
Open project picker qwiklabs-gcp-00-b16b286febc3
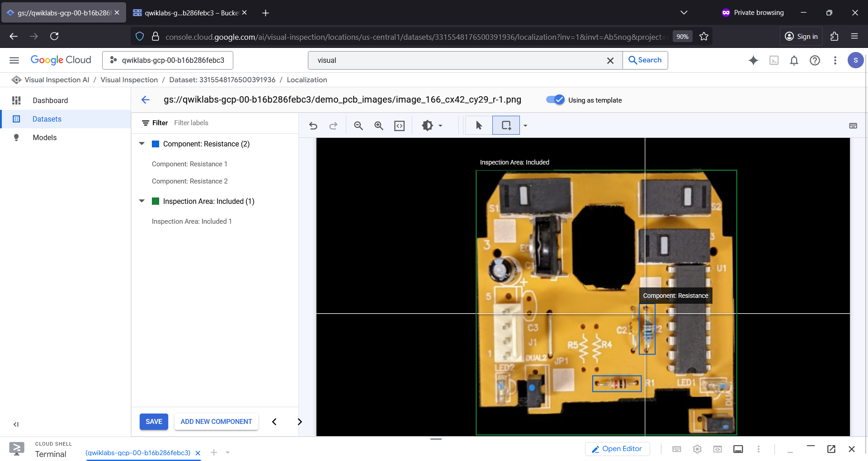point(168,60)
